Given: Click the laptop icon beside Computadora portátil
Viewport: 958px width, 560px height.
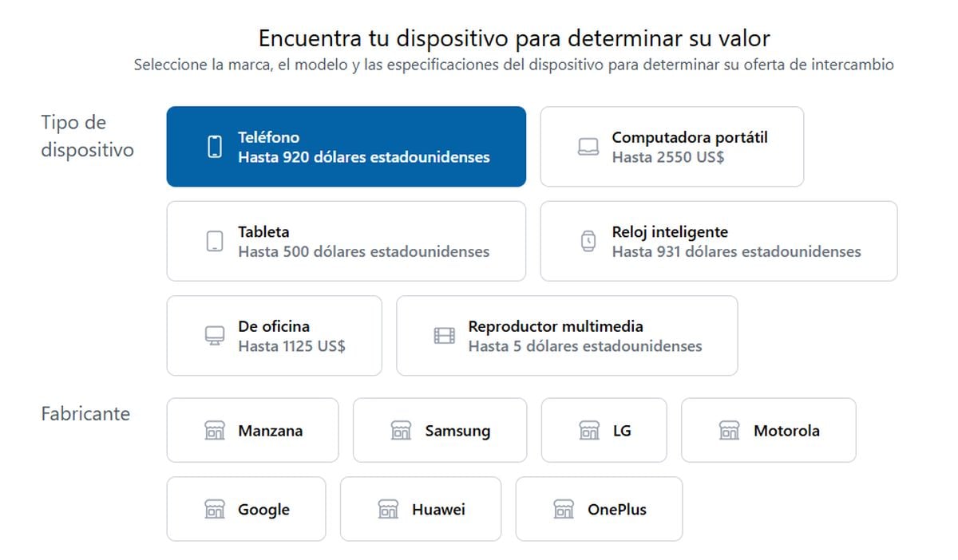Looking at the screenshot, I should point(587,146).
